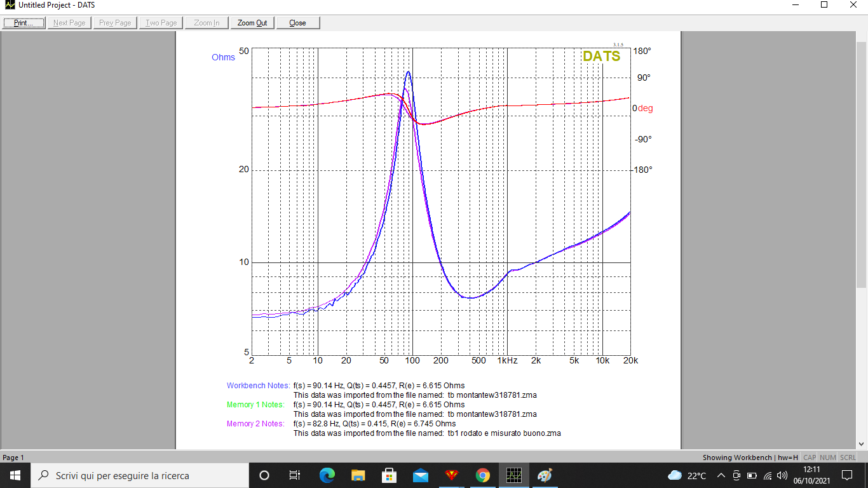This screenshot has height=488, width=868.
Task: Open the weather 22°C widget
Action: pos(687,475)
